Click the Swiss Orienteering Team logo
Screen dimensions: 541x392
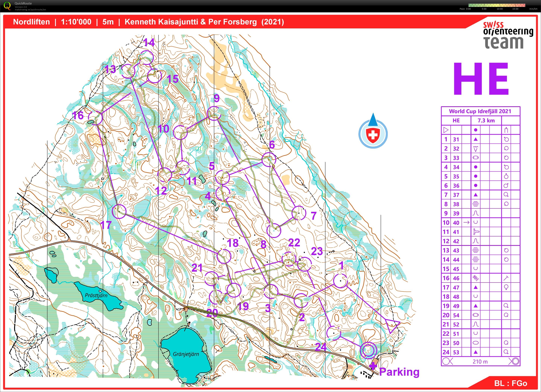(508, 35)
